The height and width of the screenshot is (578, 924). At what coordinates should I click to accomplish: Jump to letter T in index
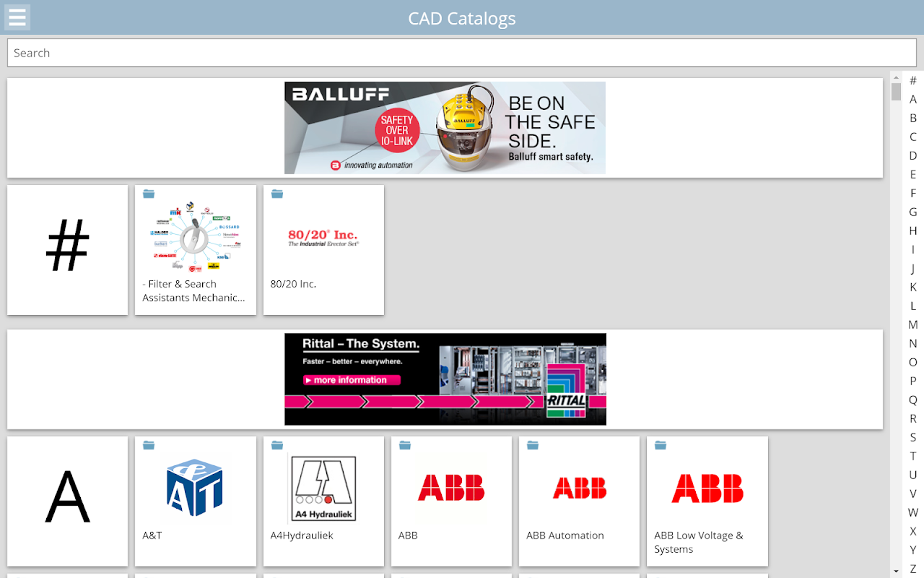[913, 456]
